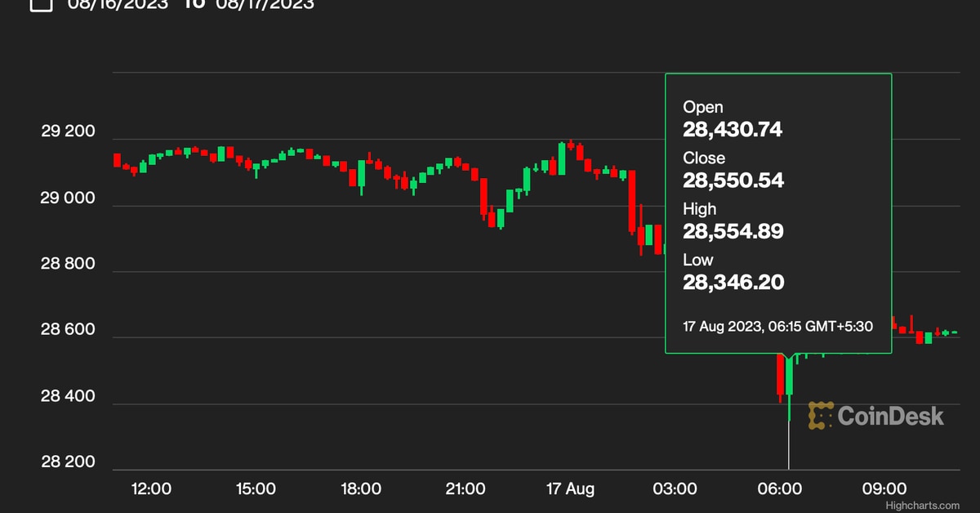Edit the end date 08/17/2023
Image resolution: width=980 pixels, height=513 pixels.
[265, 4]
